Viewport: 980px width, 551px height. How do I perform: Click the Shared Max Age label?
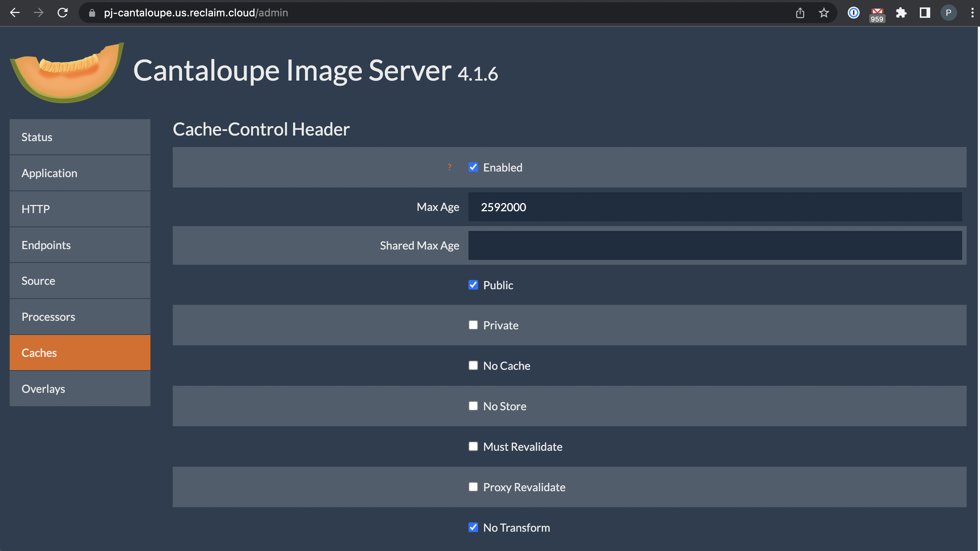point(420,246)
